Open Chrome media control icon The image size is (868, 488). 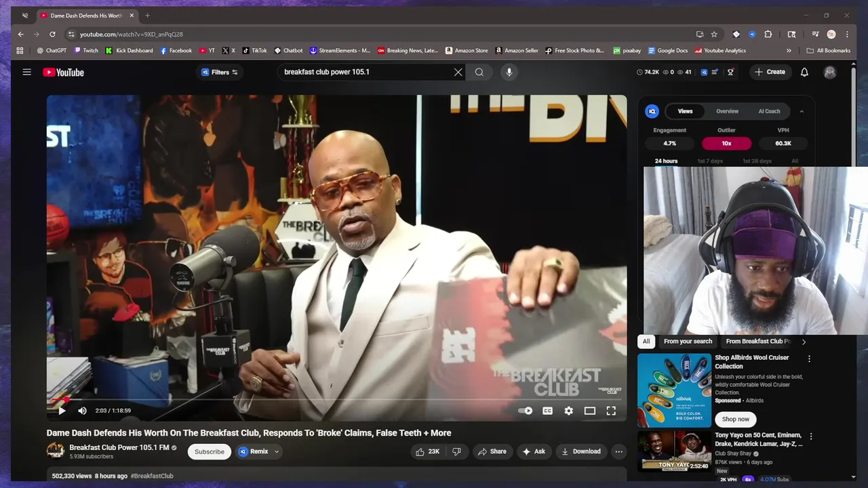(816, 34)
